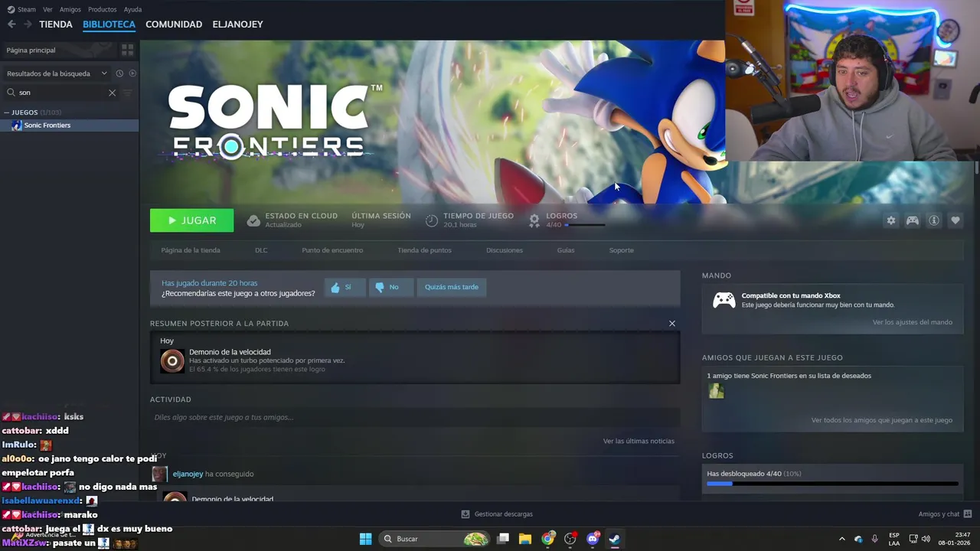Open Ver las últimas noticias
The height and width of the screenshot is (551, 980).
pyautogui.click(x=639, y=441)
